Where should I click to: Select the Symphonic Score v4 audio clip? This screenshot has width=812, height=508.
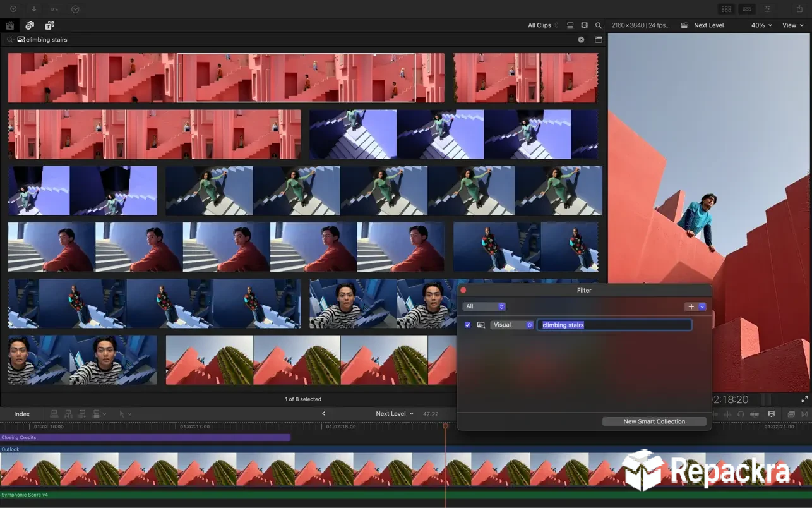406,495
